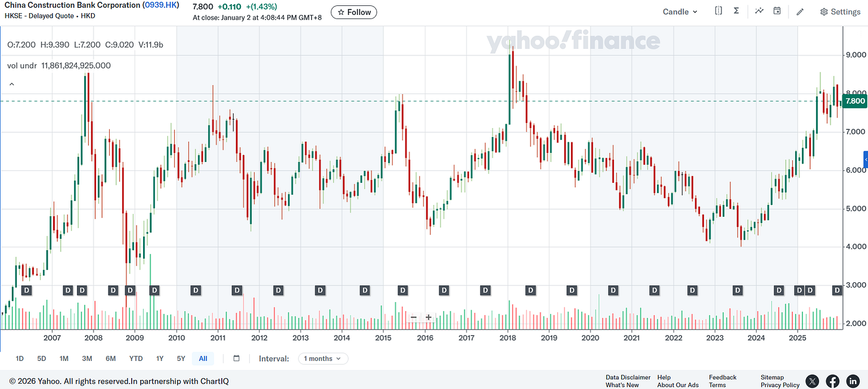Open the 1 months Interval dropdown

(x=323, y=358)
